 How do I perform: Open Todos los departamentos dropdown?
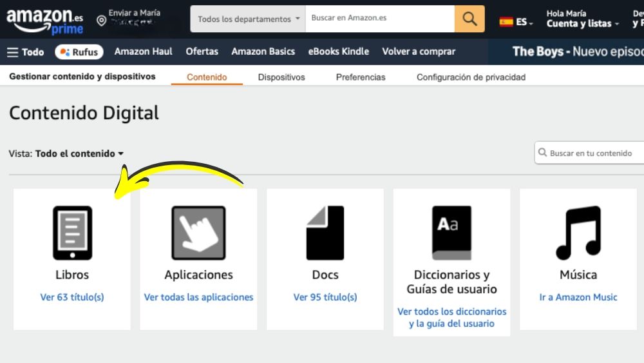[x=248, y=19]
